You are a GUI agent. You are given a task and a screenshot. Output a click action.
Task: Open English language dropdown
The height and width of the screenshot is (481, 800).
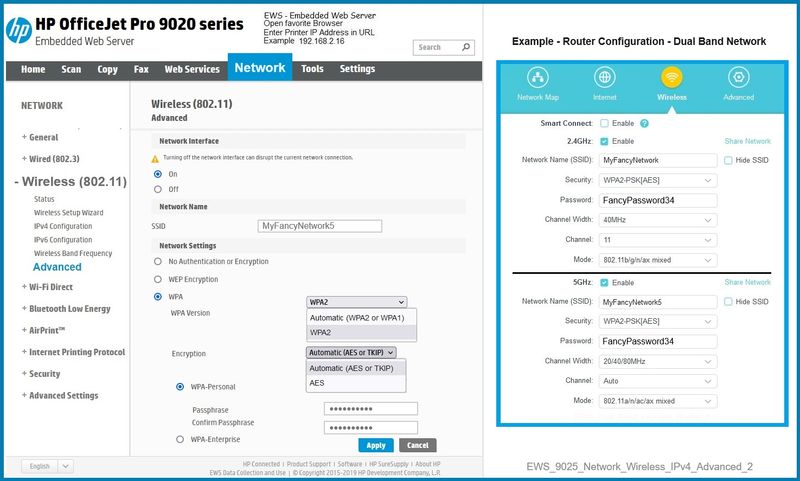47,466
